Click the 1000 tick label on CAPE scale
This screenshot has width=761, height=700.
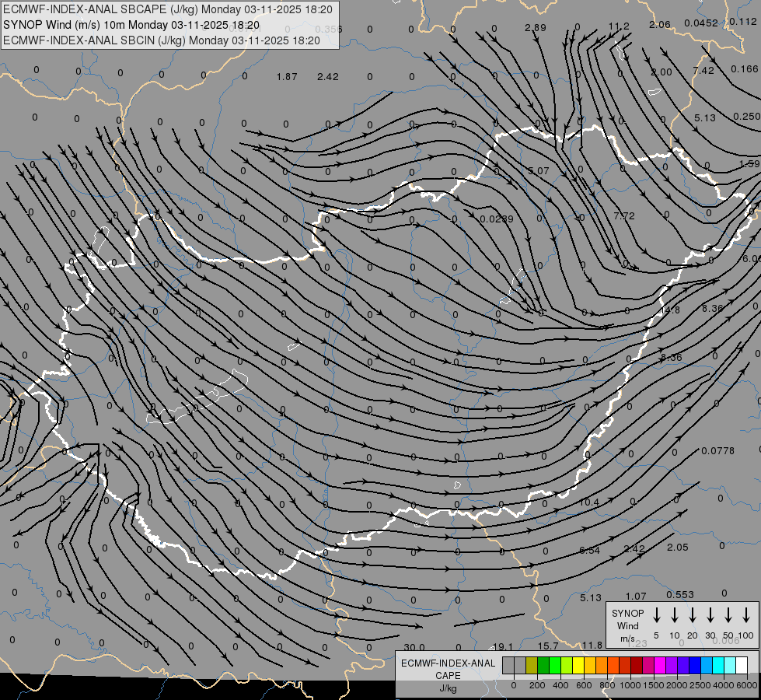click(630, 685)
